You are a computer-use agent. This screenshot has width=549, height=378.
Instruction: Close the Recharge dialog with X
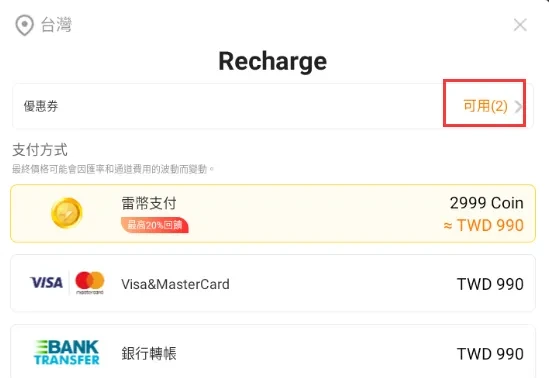pos(520,25)
